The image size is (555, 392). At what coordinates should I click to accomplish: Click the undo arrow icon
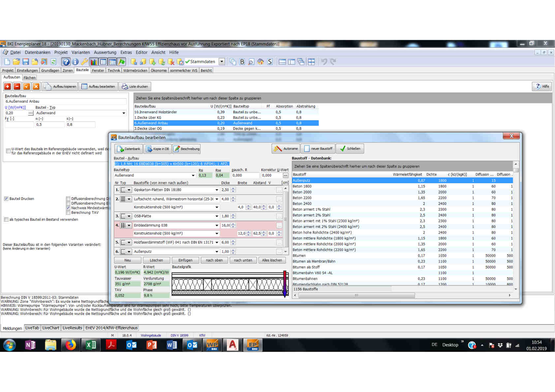pos(324,62)
